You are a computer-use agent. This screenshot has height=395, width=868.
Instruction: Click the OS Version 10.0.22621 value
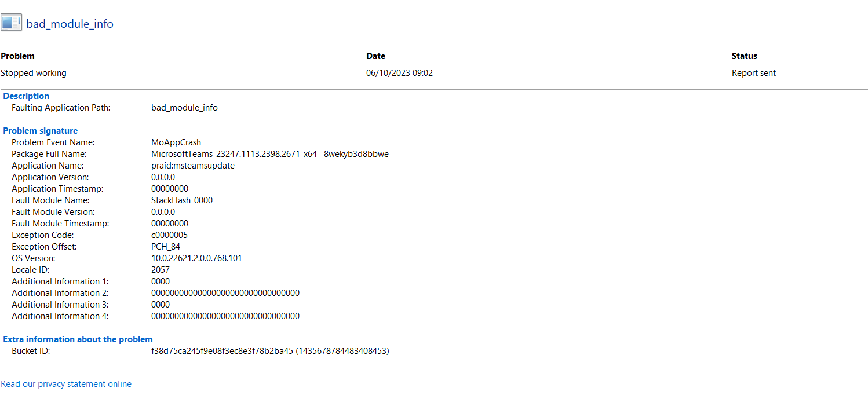[x=196, y=258]
